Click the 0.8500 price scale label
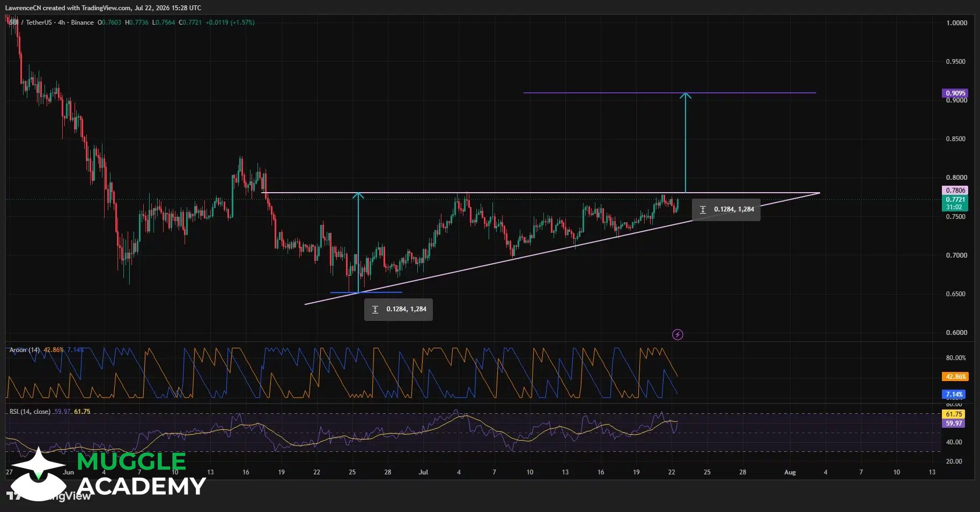Viewport: 980px width, 512px height. click(955, 139)
